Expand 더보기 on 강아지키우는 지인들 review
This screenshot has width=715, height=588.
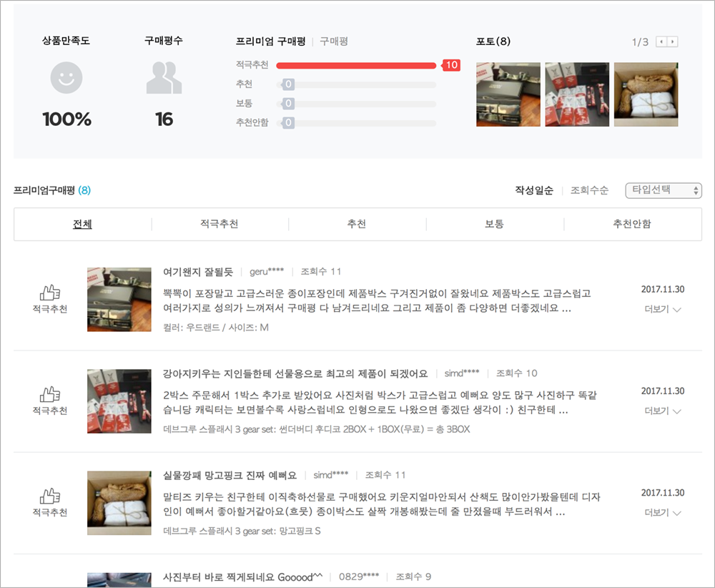point(663,411)
